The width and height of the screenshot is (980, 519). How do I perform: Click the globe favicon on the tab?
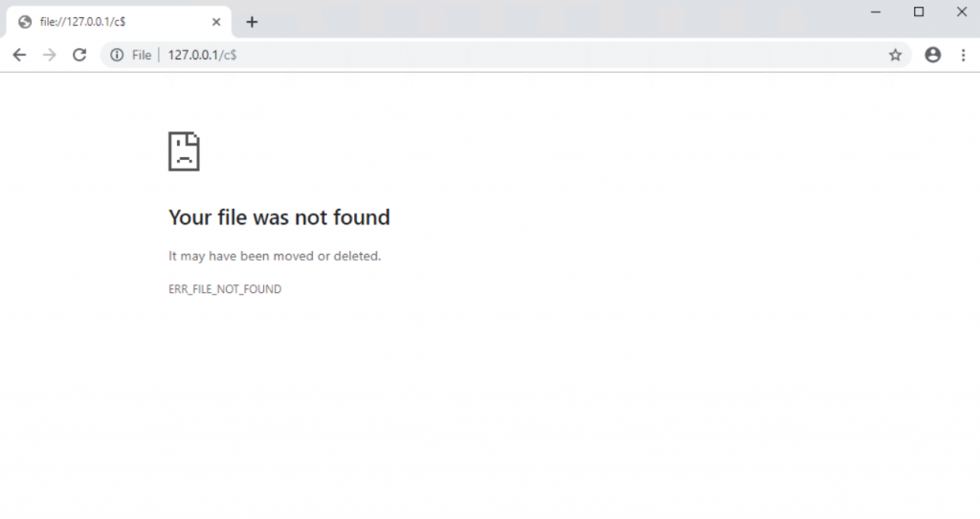coord(25,22)
